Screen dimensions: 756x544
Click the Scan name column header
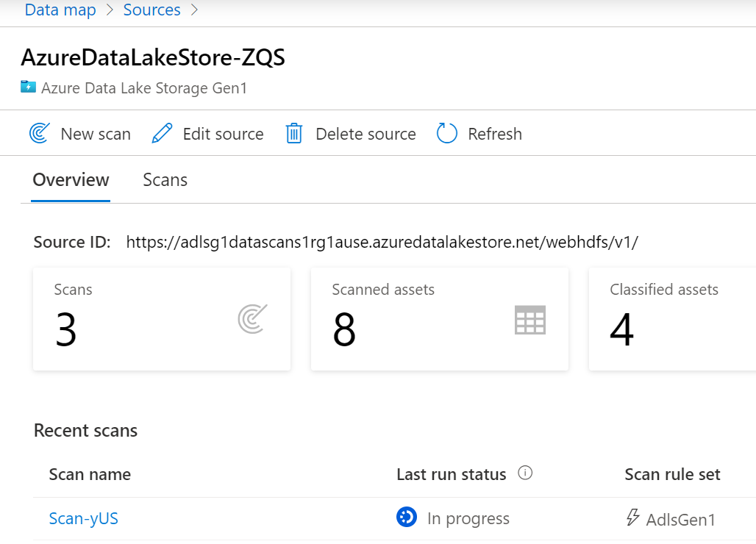[90, 475]
